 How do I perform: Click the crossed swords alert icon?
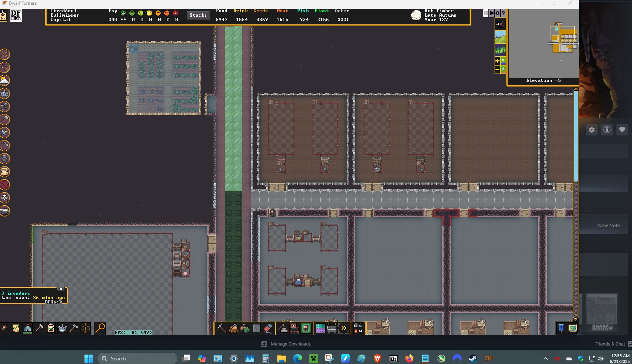click(x=4, y=54)
